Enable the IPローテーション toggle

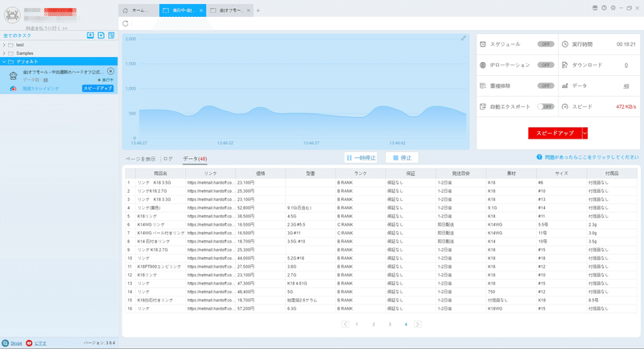(546, 65)
